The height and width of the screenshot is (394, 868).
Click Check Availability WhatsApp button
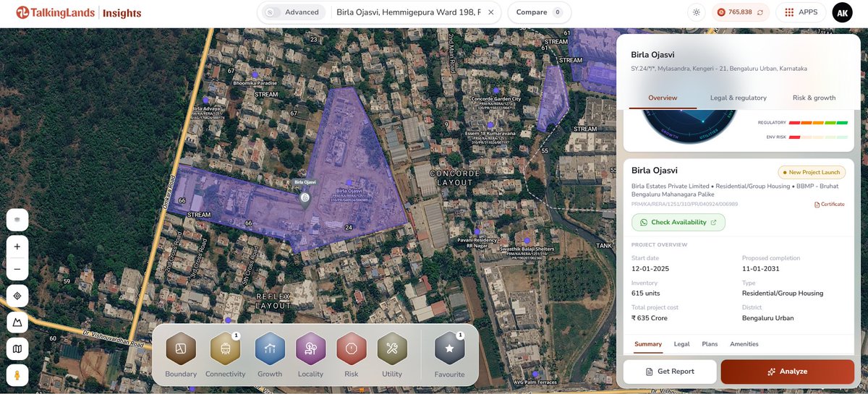[x=678, y=223]
